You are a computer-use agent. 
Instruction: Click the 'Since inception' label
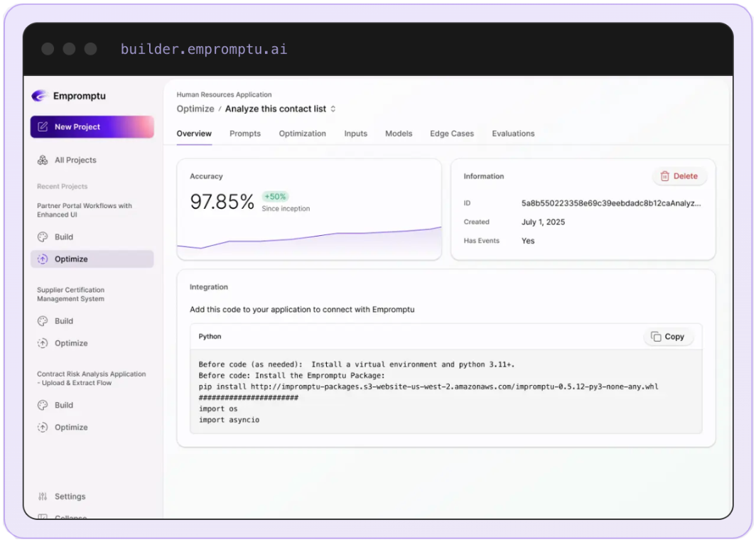[286, 209]
